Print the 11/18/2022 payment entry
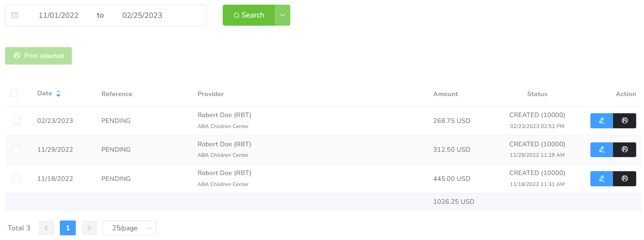 625,179
